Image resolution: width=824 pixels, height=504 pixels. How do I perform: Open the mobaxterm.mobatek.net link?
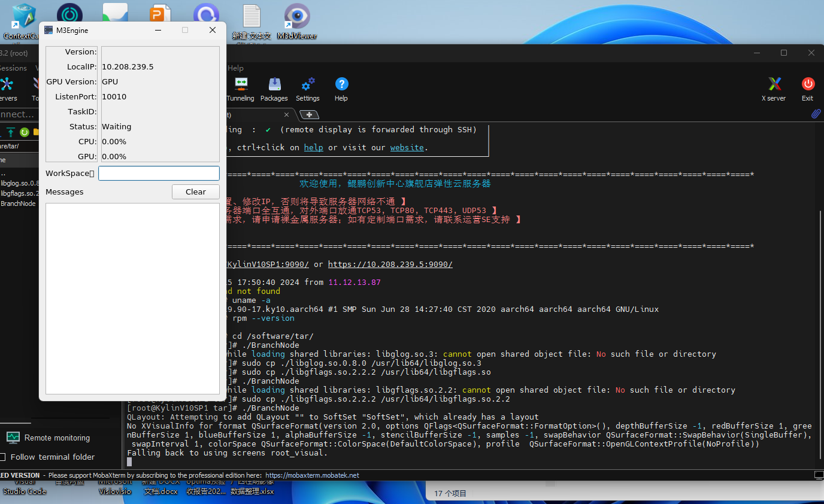[312, 475]
